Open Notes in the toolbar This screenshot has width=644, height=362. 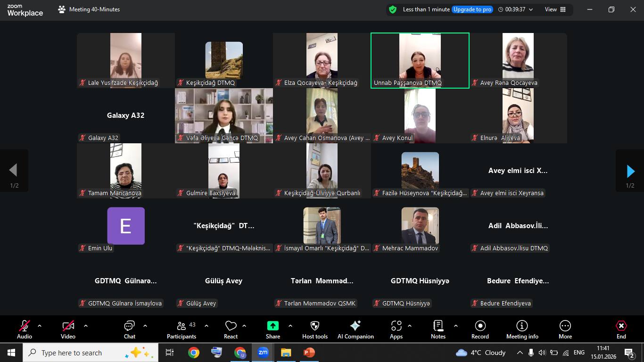(x=438, y=329)
